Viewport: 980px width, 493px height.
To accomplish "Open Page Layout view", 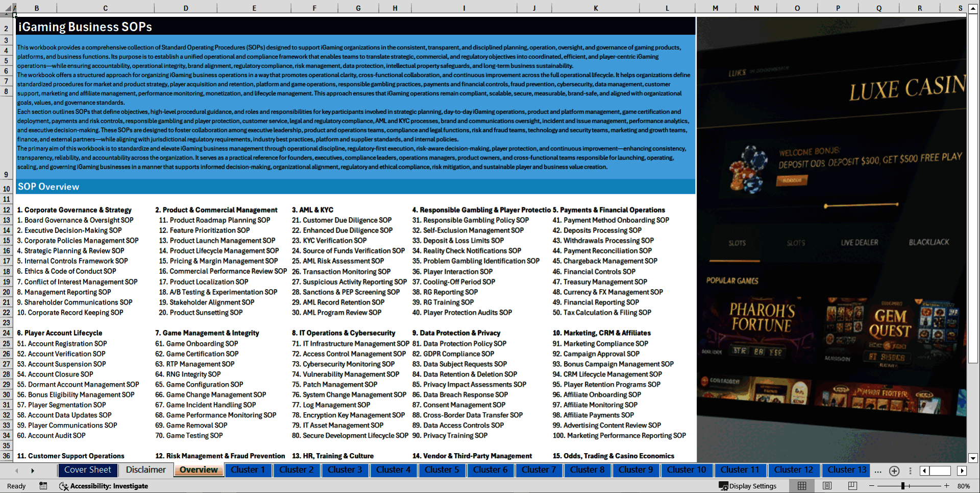I will (827, 486).
